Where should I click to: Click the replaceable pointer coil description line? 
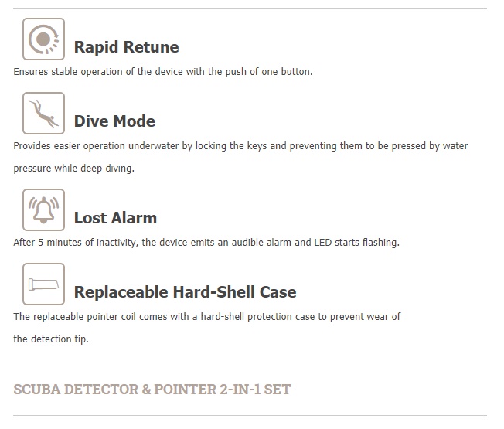[x=207, y=317]
